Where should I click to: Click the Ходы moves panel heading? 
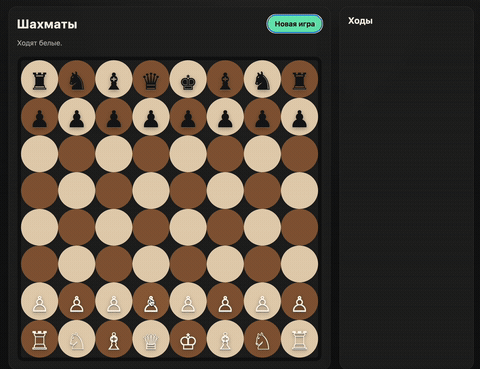coord(360,21)
